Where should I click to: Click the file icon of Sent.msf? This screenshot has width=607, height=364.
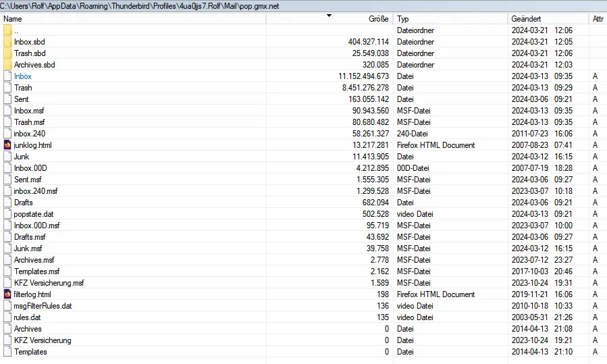pyautogui.click(x=7, y=180)
